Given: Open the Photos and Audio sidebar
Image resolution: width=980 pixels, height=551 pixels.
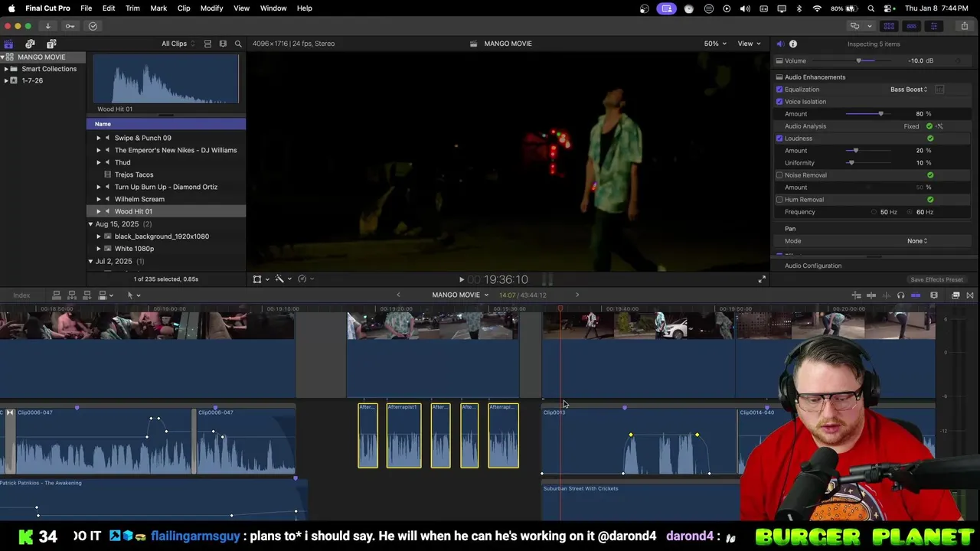Looking at the screenshot, I should (30, 44).
